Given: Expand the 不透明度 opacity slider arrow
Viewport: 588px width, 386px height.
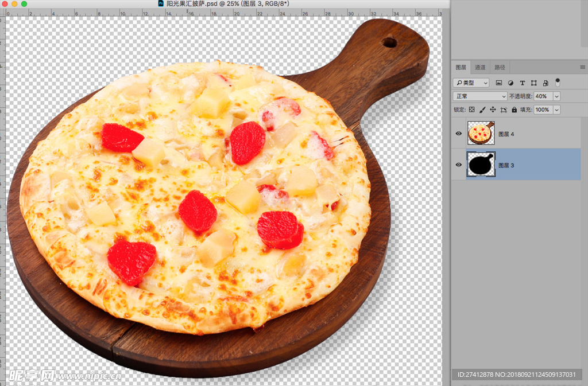Looking at the screenshot, I should [x=556, y=96].
